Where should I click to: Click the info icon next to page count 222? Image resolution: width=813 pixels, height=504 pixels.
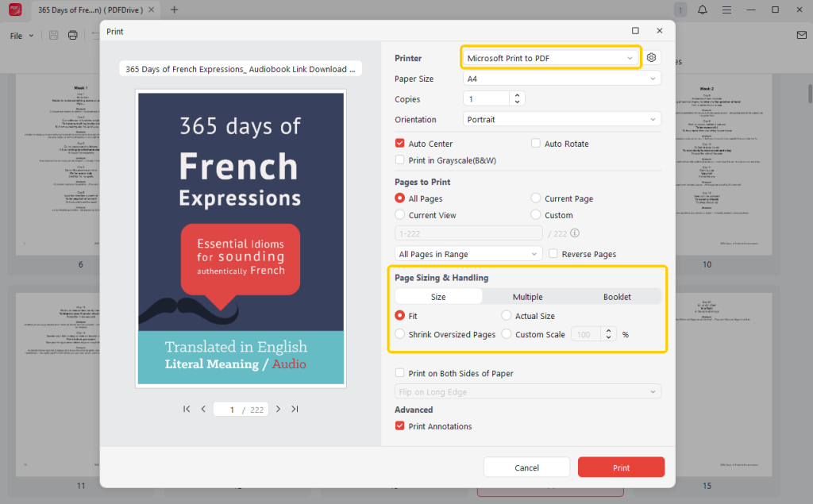[573, 233]
